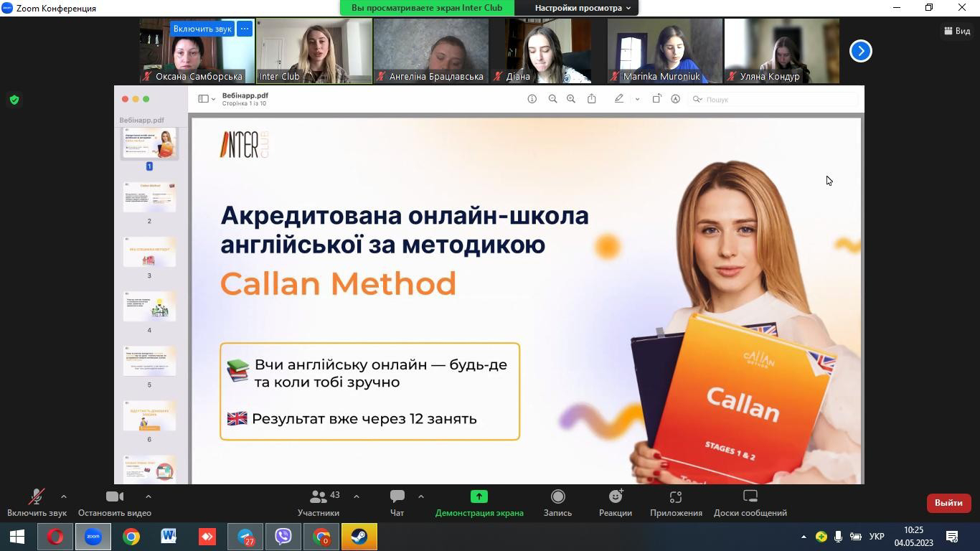
Task: Click yellow minimize dot of PDF window
Action: click(136, 99)
